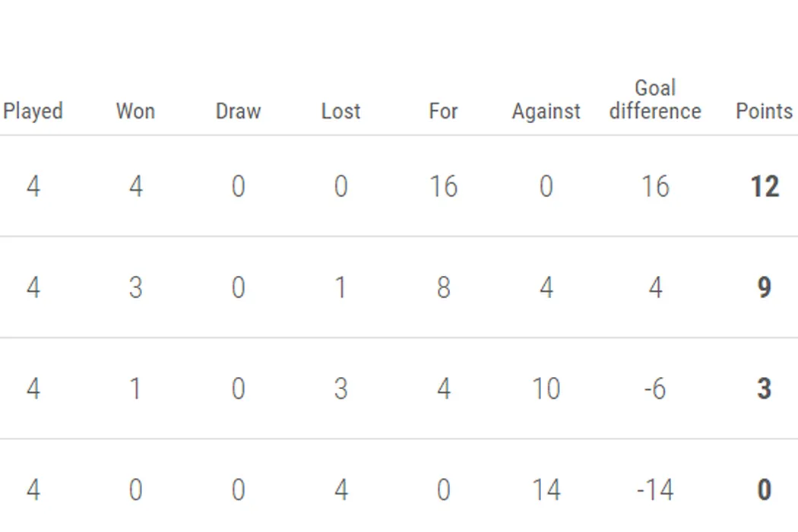Click the Against column header

tap(546, 112)
